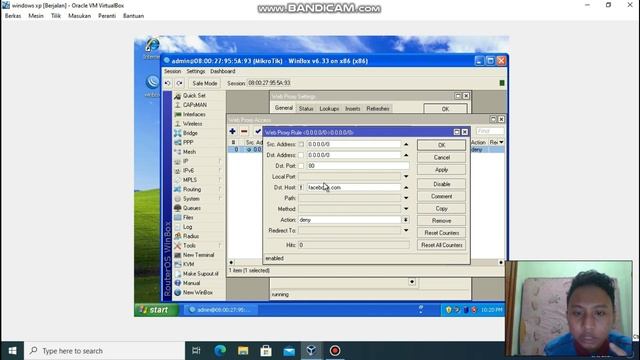
Task: Click the Copy button
Action: tap(441, 209)
